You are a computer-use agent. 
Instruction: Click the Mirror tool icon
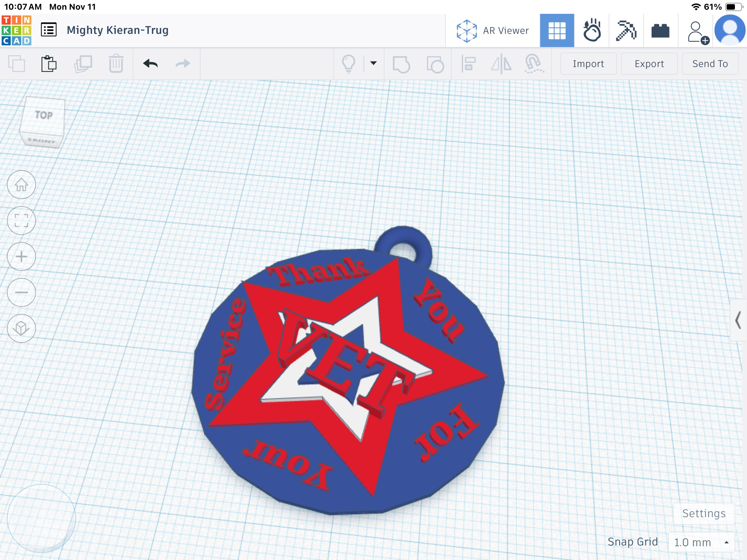point(501,64)
